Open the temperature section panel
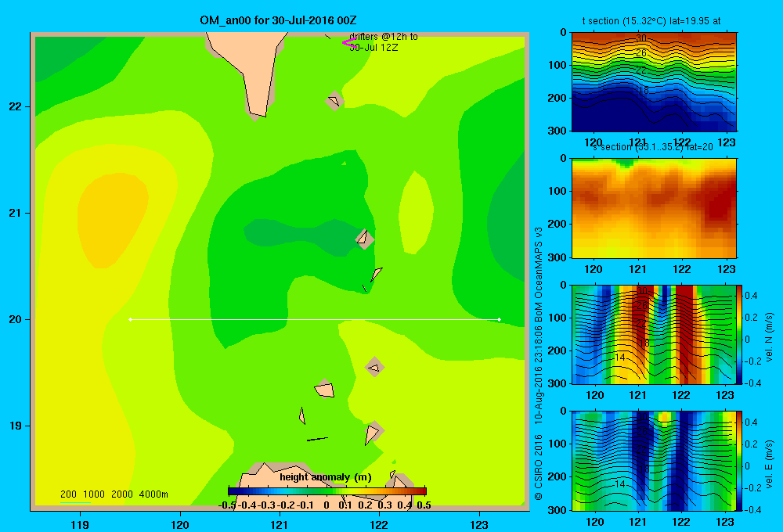Image resolution: width=783 pixels, height=532 pixels. click(x=654, y=82)
